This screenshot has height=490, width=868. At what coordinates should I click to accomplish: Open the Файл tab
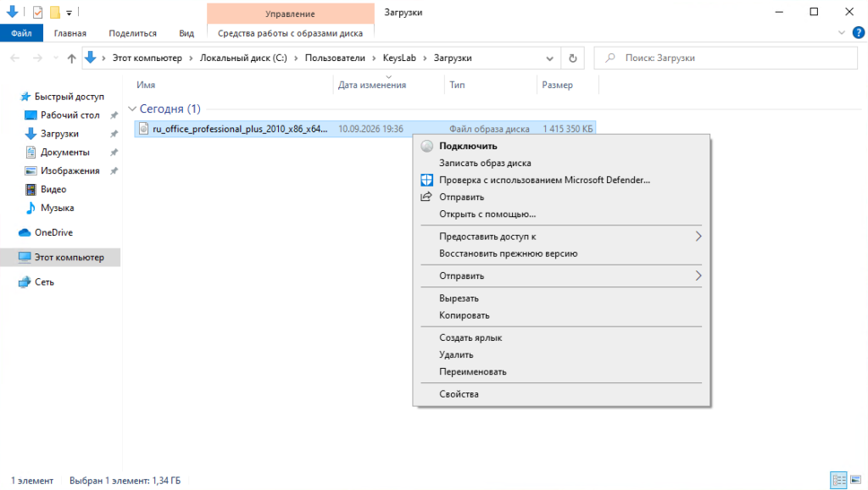21,33
